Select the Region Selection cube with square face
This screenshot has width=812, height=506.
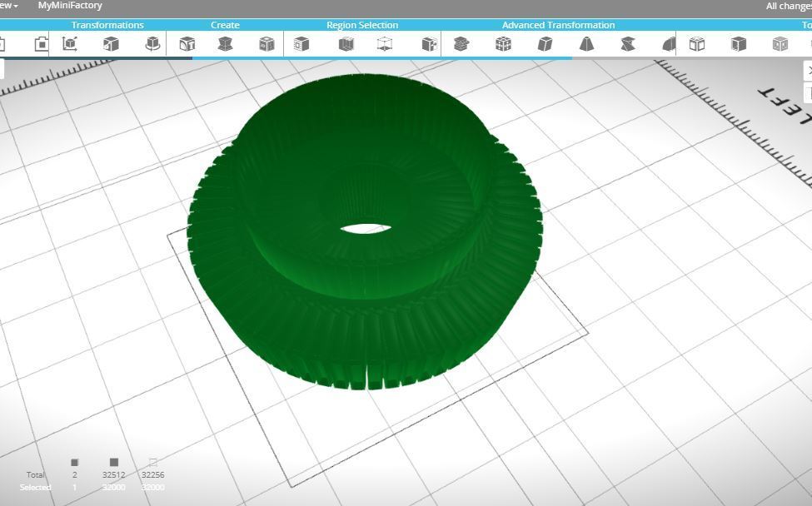coord(301,44)
